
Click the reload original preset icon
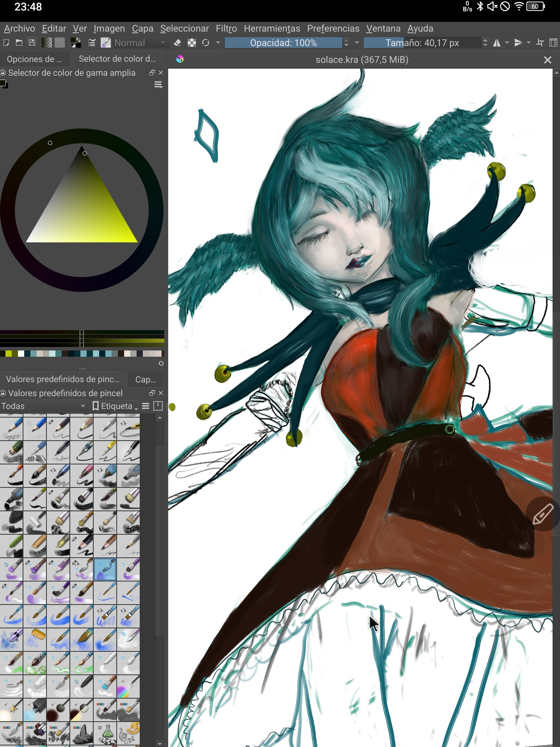(206, 43)
